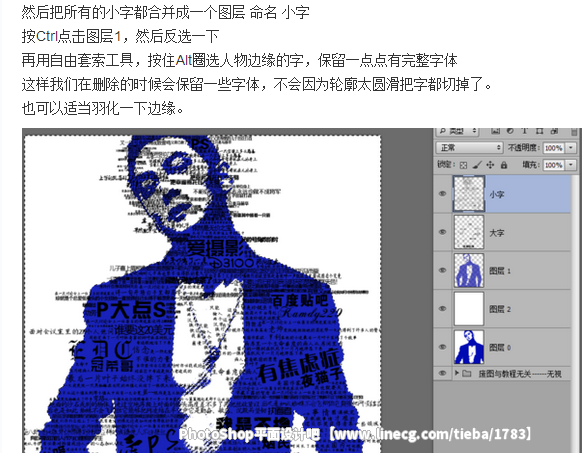Hide the 图层 0 layer
587x453 pixels.
442,347
